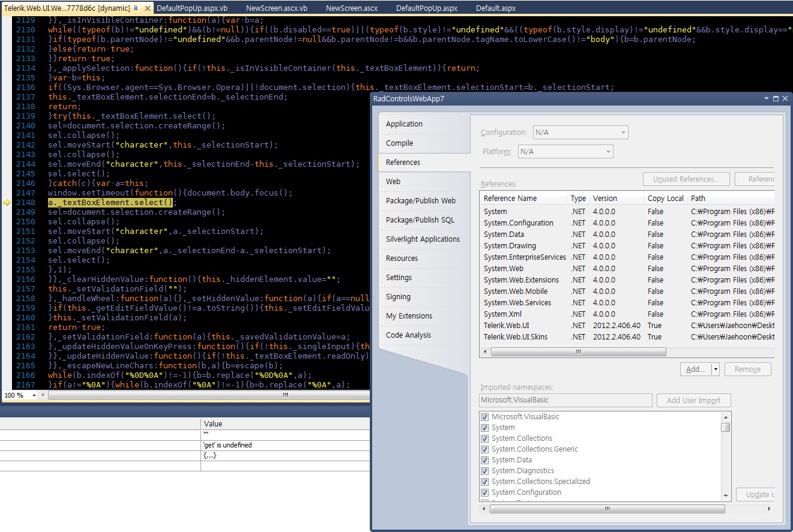Open the Add reference split-button dropdown arrow
793x532 pixels.
715,369
